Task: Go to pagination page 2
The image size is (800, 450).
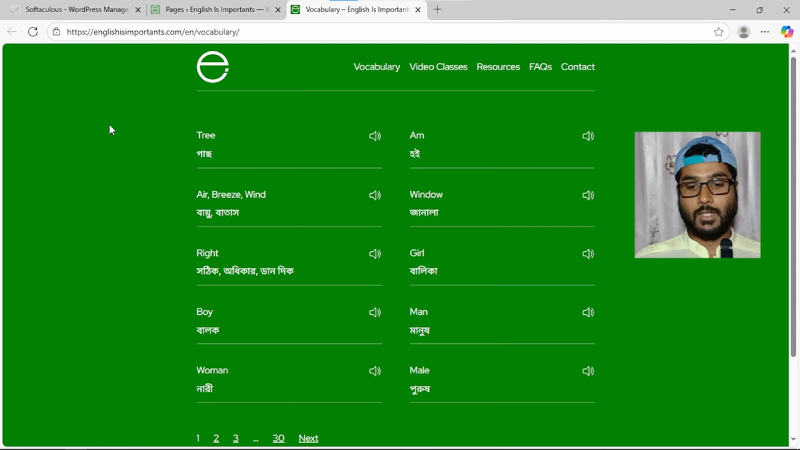Action: click(x=216, y=438)
